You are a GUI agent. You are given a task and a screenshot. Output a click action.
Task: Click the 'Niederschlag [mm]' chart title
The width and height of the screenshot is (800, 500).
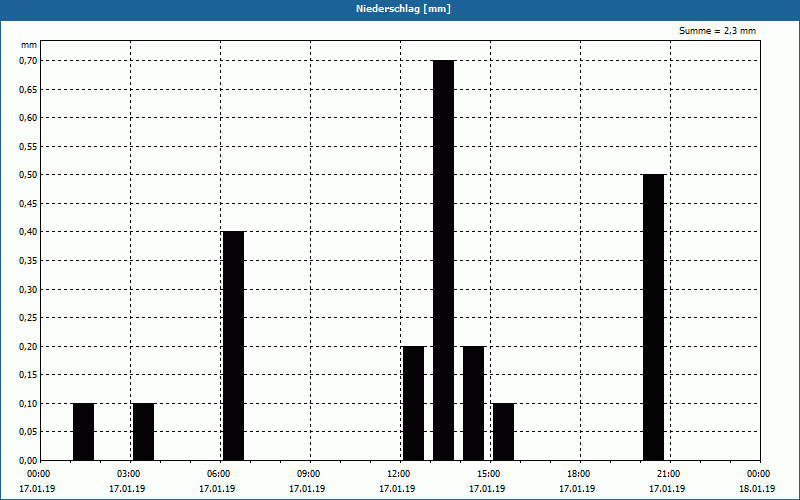pyautogui.click(x=403, y=9)
